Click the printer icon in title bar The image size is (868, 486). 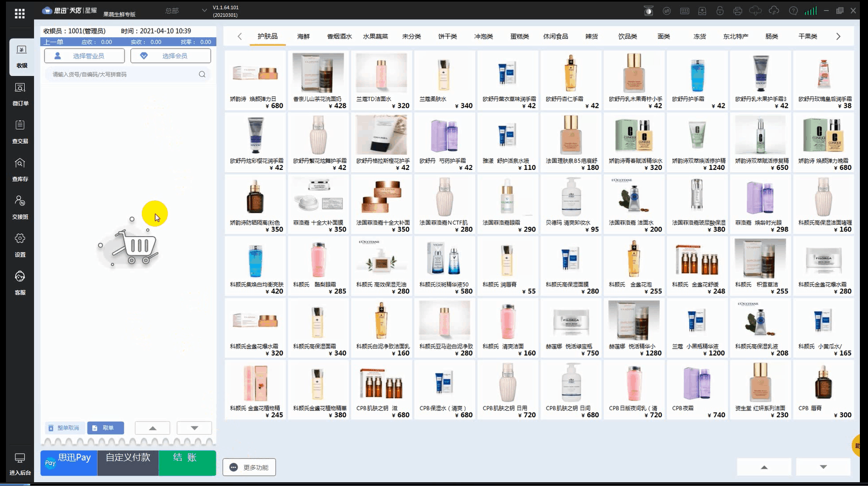[738, 11]
